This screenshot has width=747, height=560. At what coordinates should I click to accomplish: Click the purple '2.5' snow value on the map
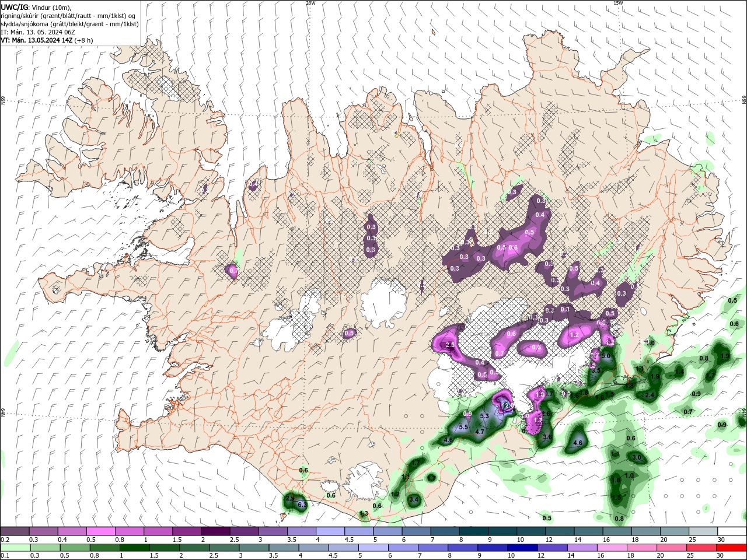click(x=450, y=345)
